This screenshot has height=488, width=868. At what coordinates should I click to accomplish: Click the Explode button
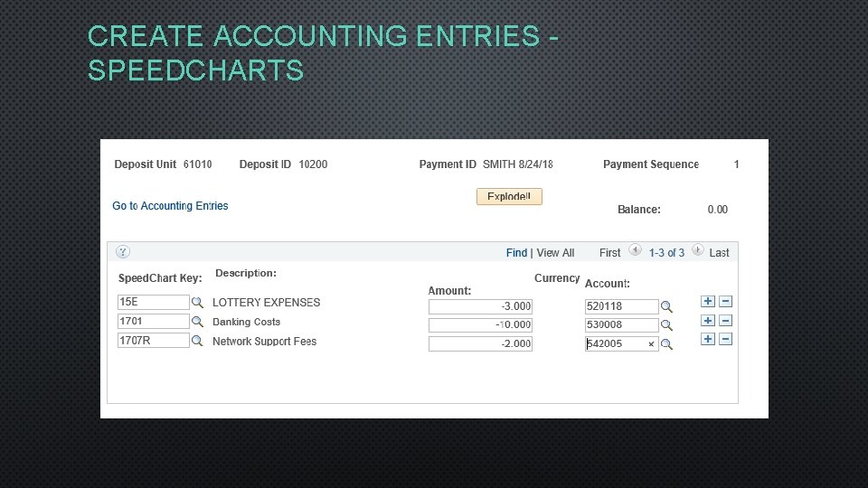pyautogui.click(x=509, y=196)
